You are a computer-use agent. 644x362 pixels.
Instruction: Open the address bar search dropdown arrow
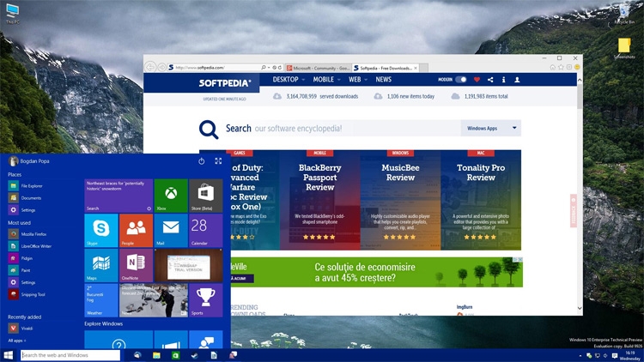269,67
